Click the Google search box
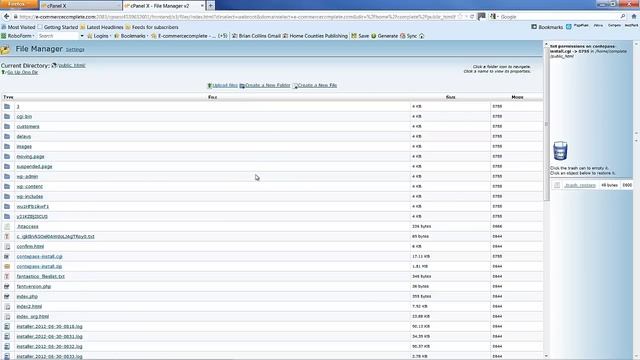Viewport: 640px width, 360px height. tap(559, 17)
